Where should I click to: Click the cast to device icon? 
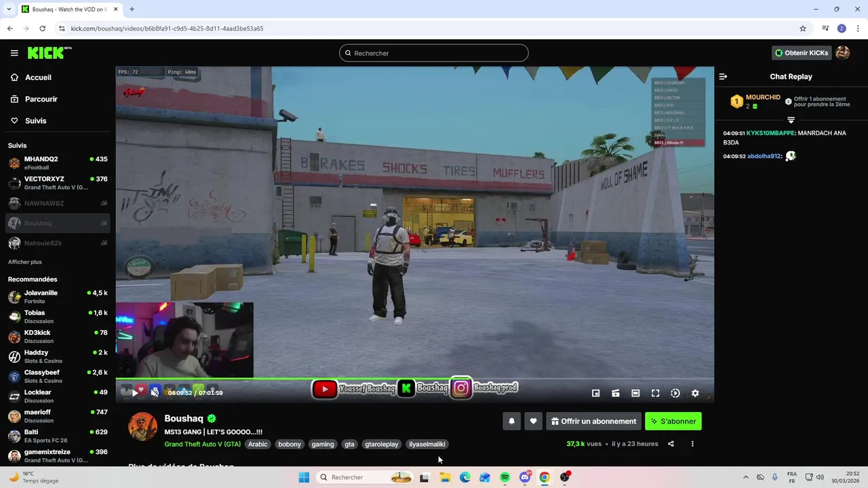click(616, 393)
